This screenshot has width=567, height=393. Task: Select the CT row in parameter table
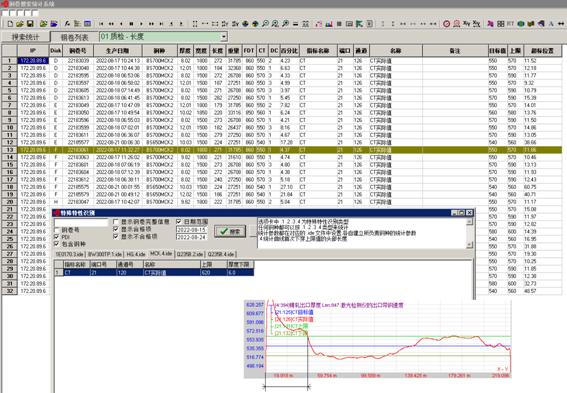[x=154, y=273]
